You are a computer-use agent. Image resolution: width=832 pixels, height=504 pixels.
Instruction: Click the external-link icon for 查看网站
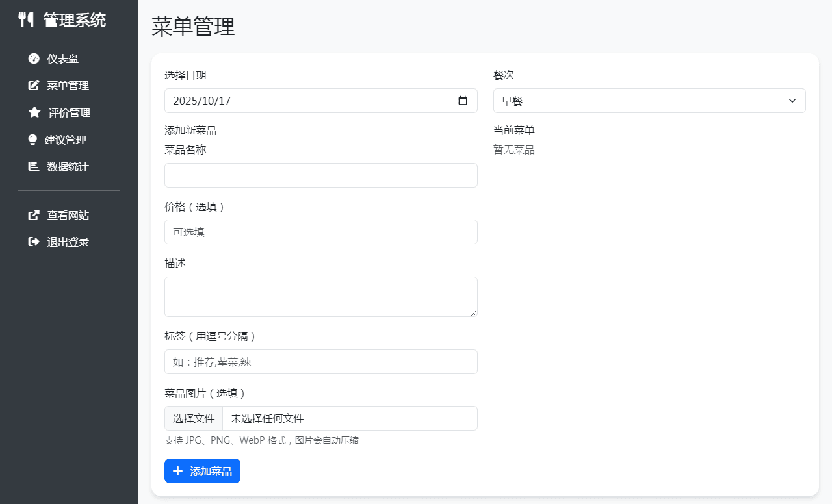tap(34, 215)
